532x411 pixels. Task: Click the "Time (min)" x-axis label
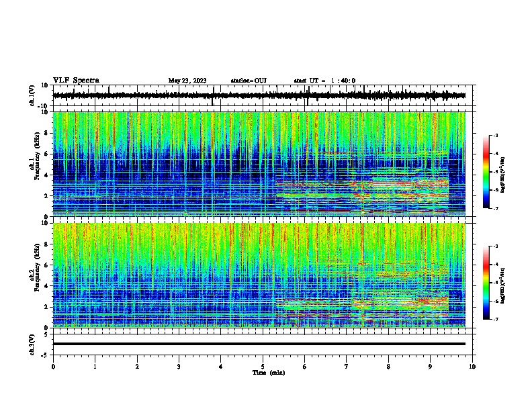point(269,373)
